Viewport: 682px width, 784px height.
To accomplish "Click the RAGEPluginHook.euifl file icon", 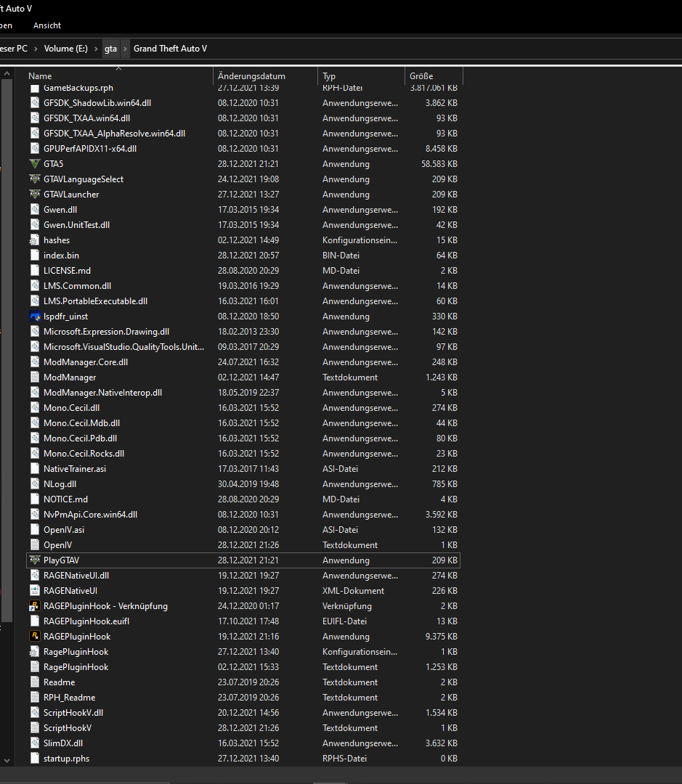I will coord(35,621).
